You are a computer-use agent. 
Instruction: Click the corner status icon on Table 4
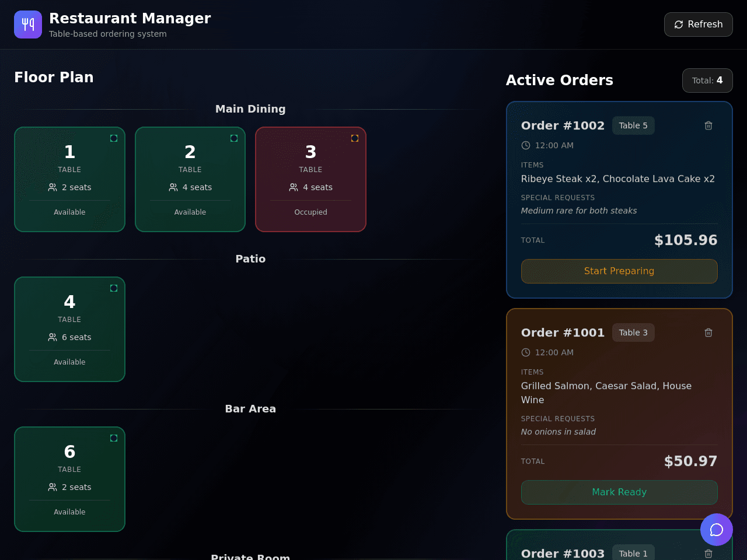click(x=114, y=288)
